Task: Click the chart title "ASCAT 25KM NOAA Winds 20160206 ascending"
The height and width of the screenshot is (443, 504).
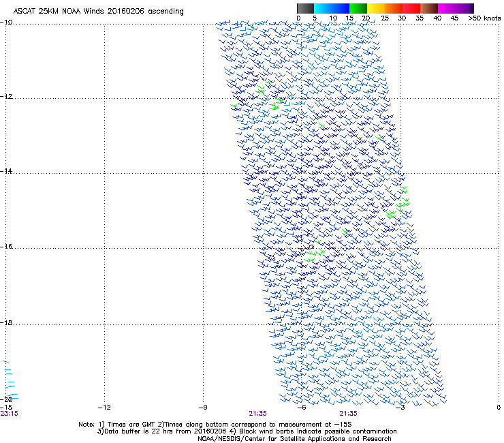Action: 98,12
